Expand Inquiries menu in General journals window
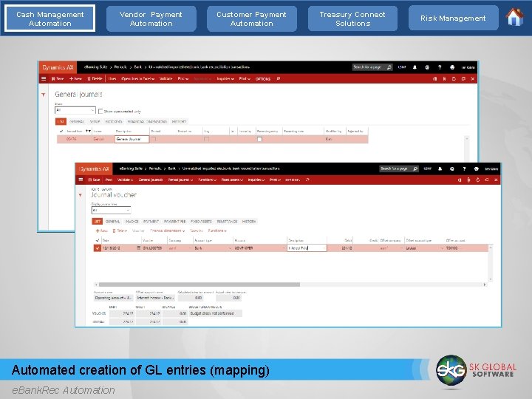The width and height of the screenshot is (532, 399). pyautogui.click(x=225, y=79)
